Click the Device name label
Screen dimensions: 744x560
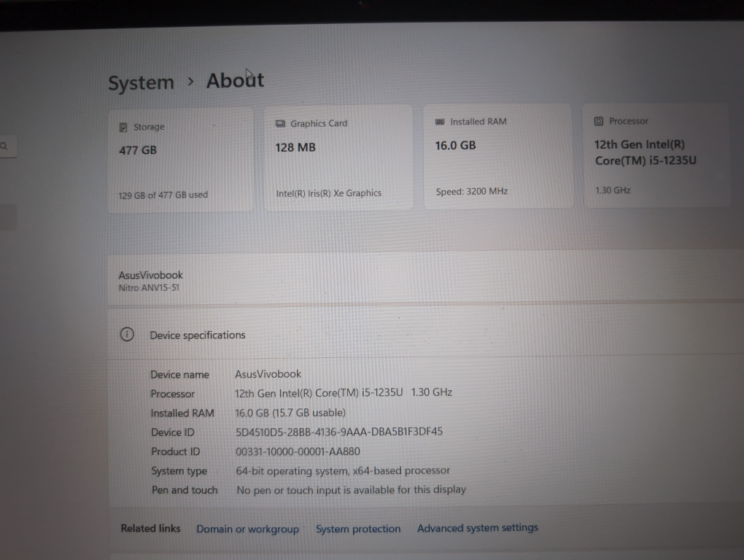pyautogui.click(x=180, y=375)
